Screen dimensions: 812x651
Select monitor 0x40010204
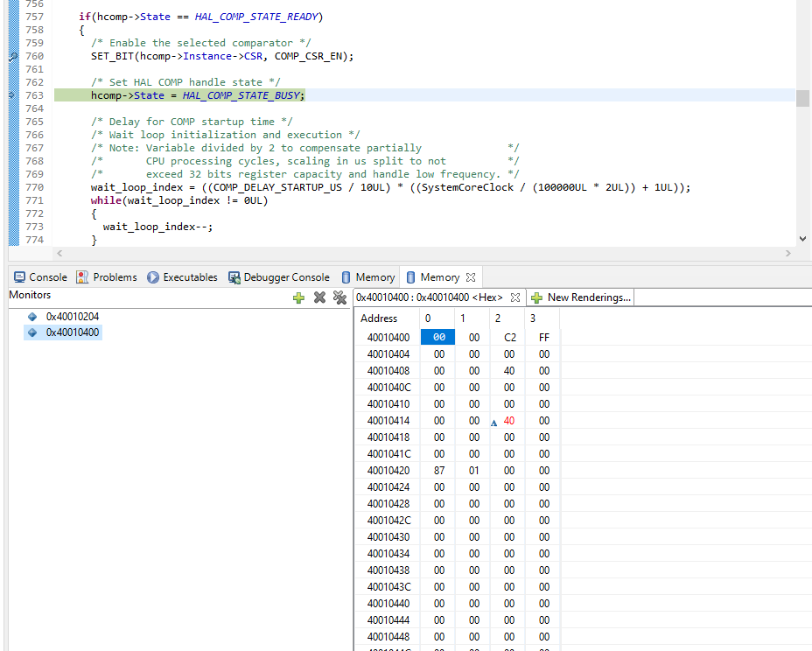click(73, 317)
